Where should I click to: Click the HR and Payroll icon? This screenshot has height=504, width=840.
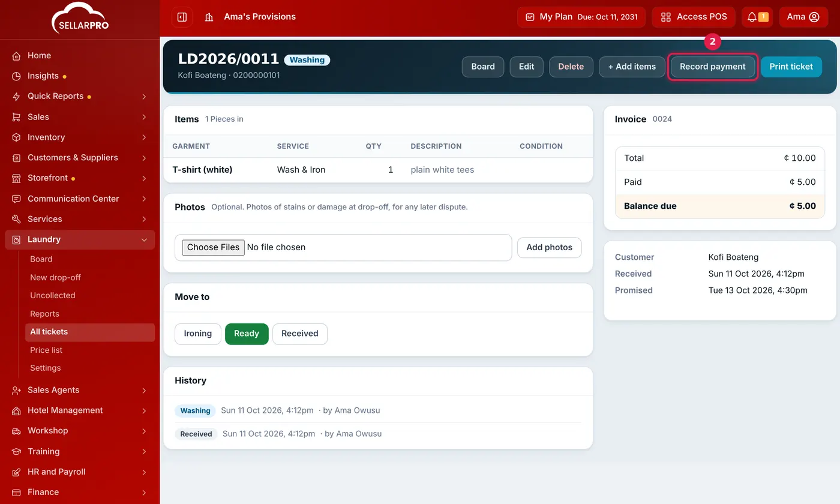[16, 472]
